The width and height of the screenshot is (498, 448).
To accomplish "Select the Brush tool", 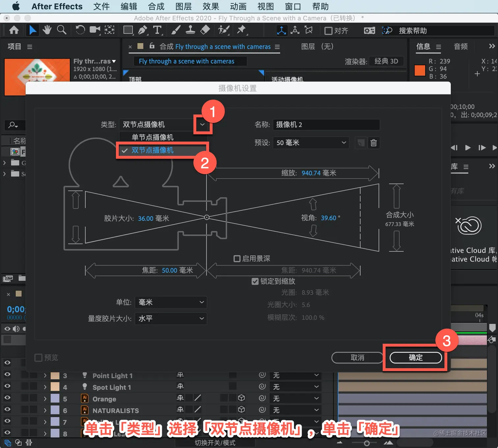I will click(176, 30).
